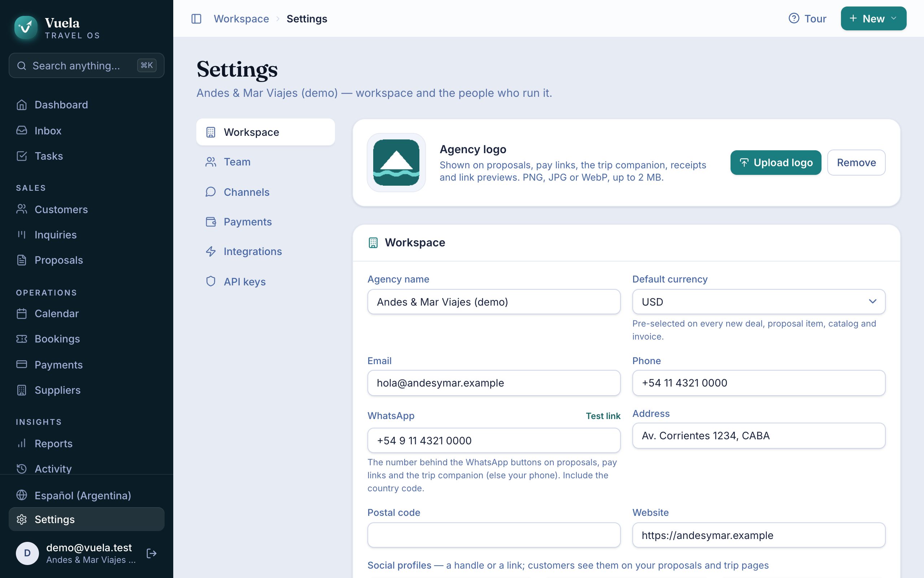Open the Payments settings tab
Screen dimensions: 924x578
point(265,222)
